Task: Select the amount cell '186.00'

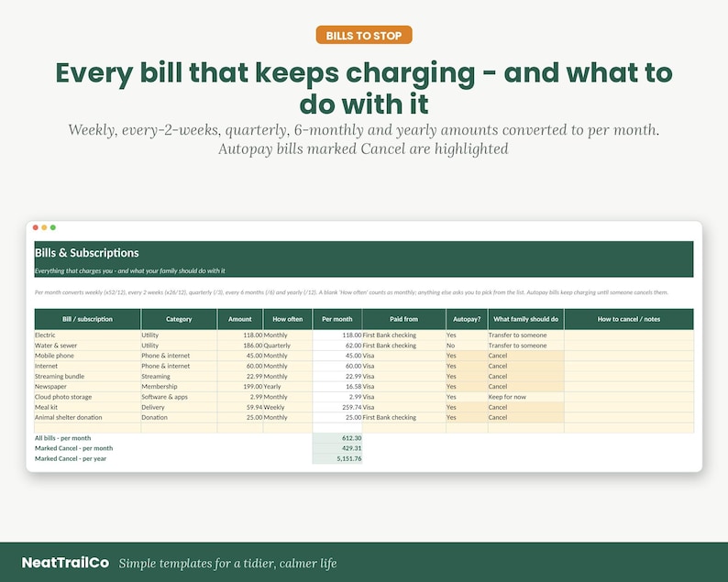Action: coord(240,346)
